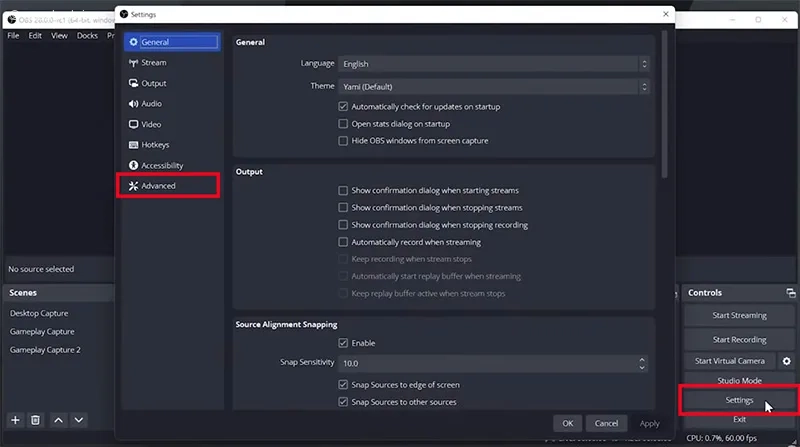800x447 pixels.
Task: Decrease Snap Sensitivity with down arrow
Action: (642, 367)
